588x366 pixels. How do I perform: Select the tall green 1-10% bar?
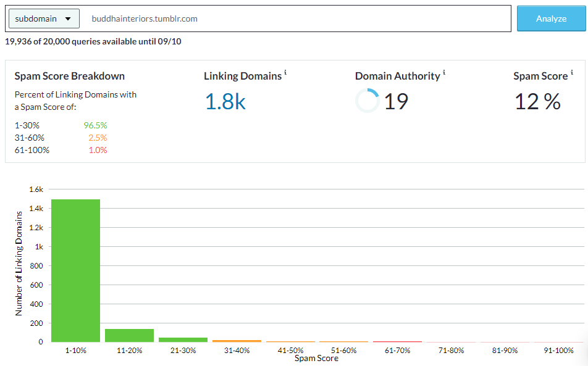click(76, 270)
